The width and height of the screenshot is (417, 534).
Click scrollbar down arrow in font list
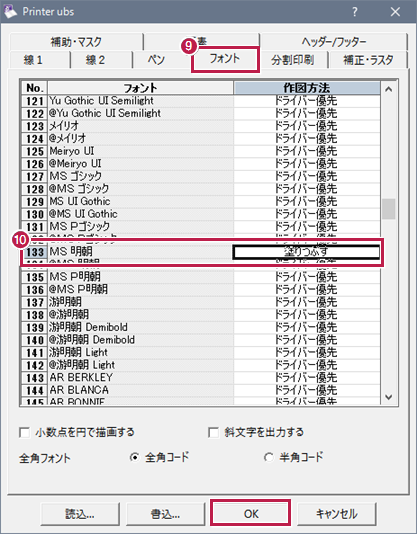point(388,397)
